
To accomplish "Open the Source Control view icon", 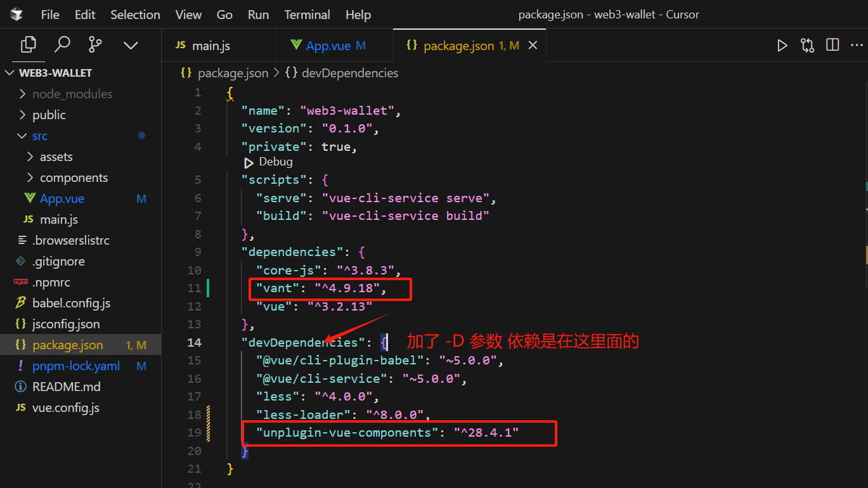I will pos(96,44).
